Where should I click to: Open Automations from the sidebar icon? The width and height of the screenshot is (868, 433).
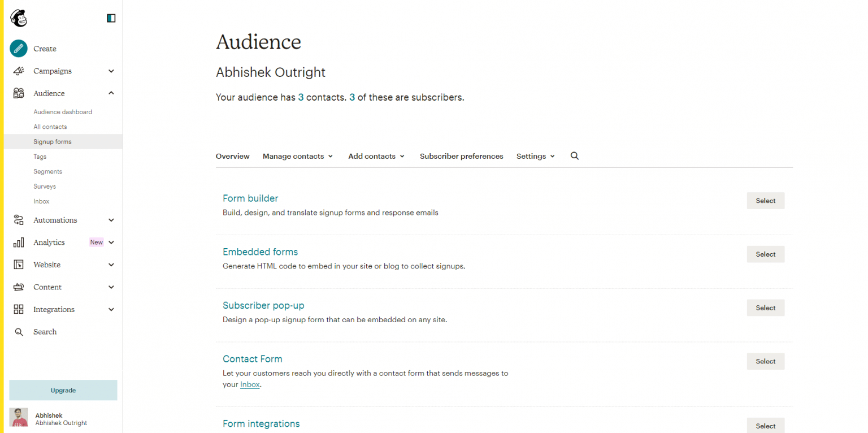point(19,220)
